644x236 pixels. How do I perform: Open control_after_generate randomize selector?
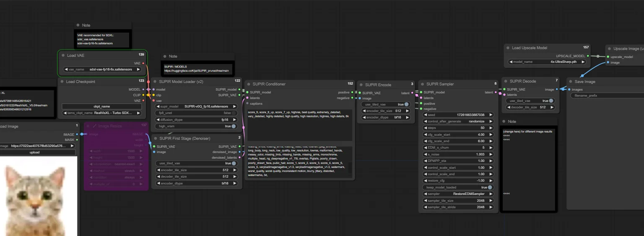click(x=458, y=121)
